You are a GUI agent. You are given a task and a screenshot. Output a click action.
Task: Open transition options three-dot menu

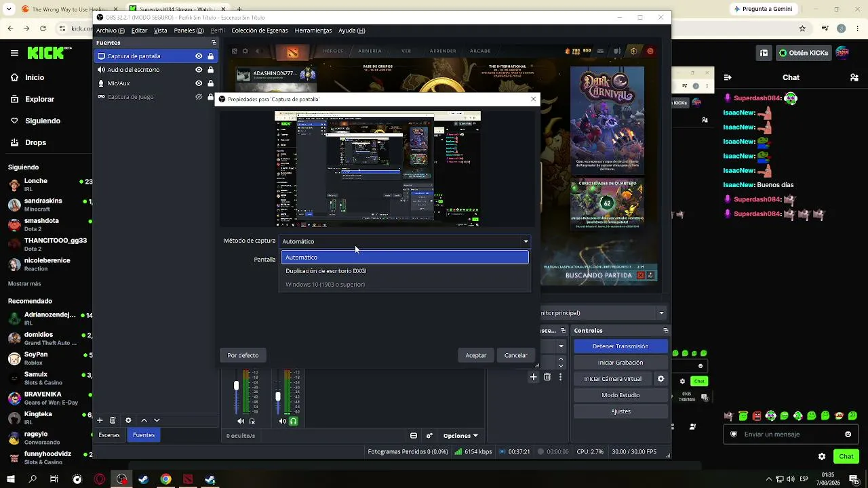click(561, 377)
